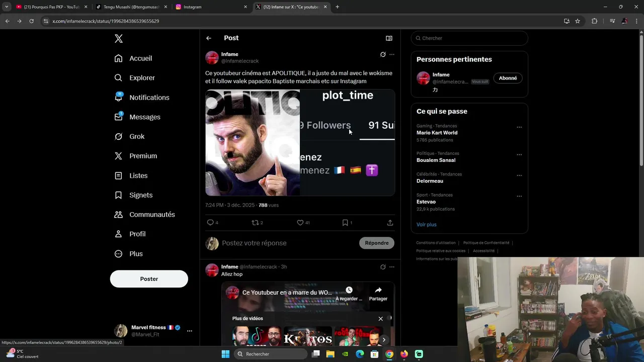Open three-dot menu on Allez hop reply

click(x=392, y=267)
